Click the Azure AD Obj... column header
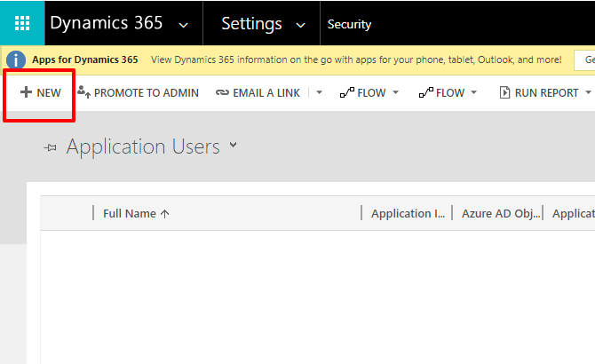595x364 pixels. pos(500,213)
